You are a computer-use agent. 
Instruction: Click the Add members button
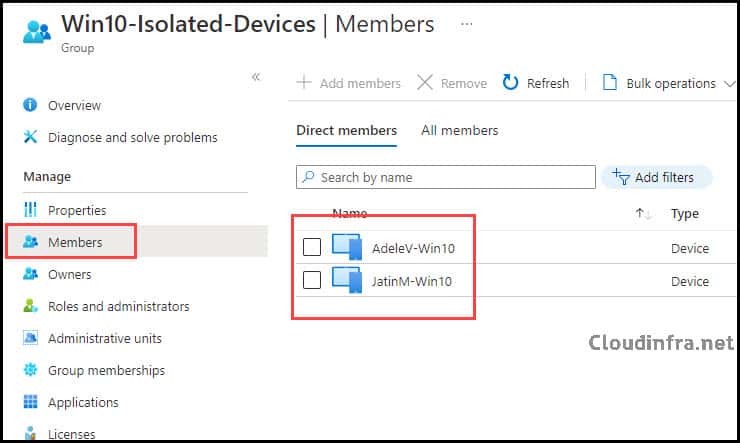point(349,83)
